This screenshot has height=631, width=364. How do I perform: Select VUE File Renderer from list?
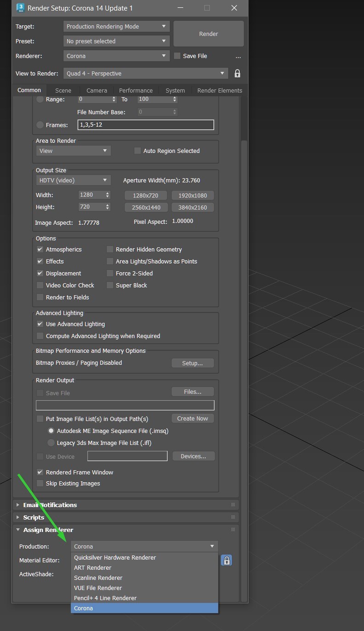point(144,588)
